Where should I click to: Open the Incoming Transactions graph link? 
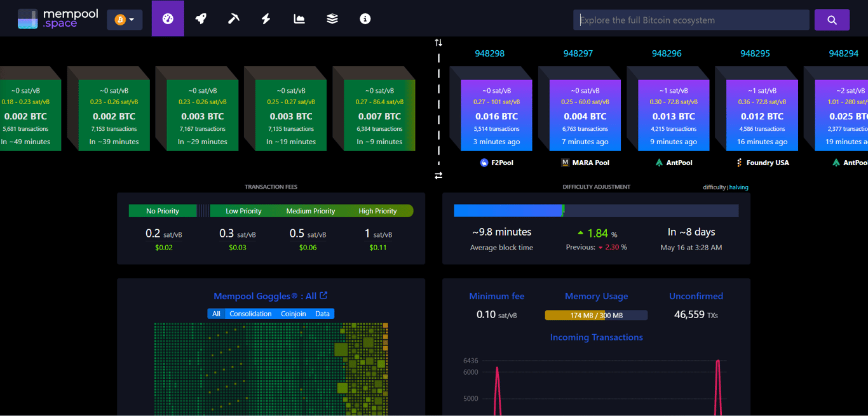[596, 337]
